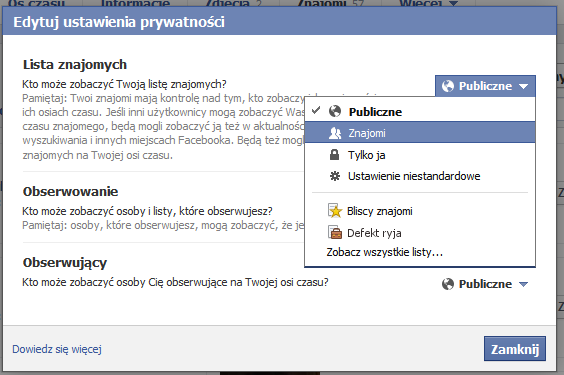Open Zobacz wszystkie listy link
Image resolution: width=564 pixels, height=375 pixels.
(385, 252)
